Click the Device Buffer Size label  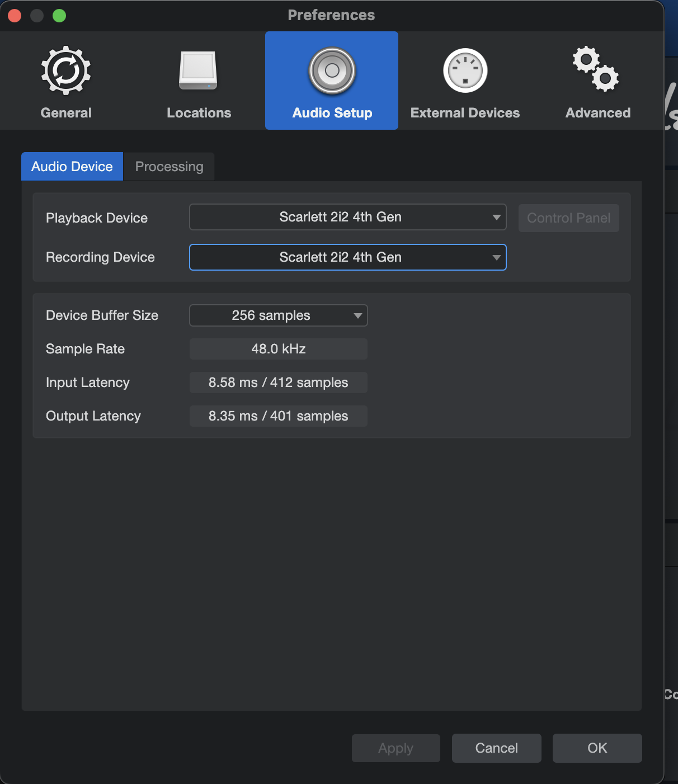click(x=102, y=315)
